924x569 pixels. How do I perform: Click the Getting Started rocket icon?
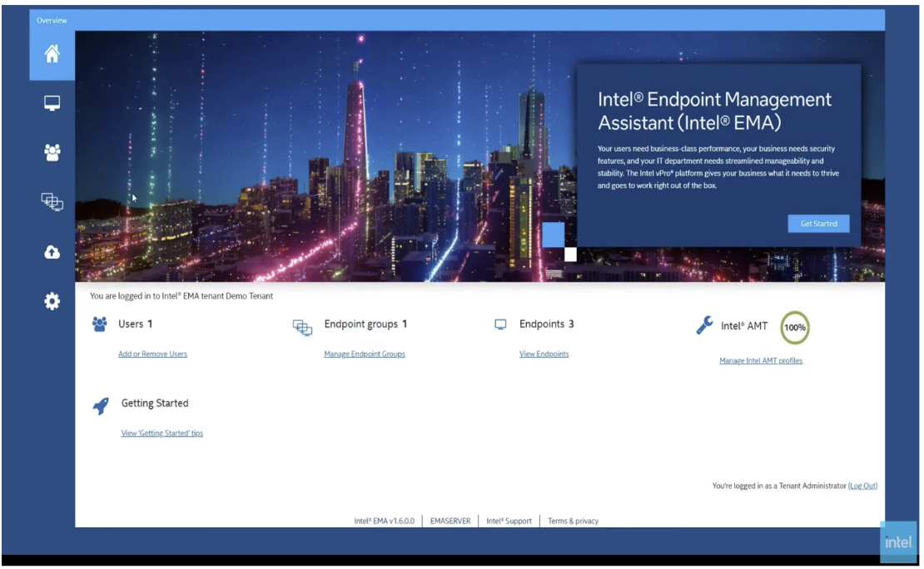[x=101, y=405]
